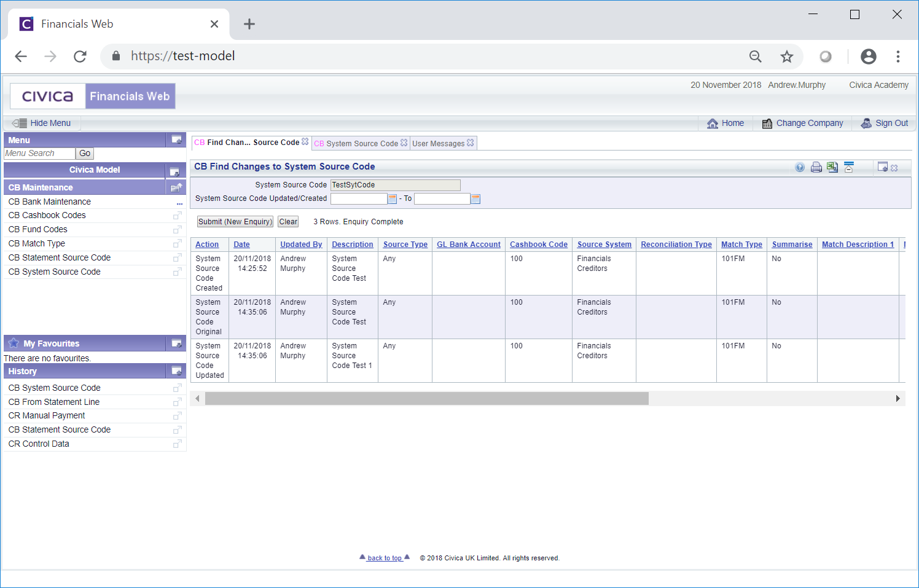Click the Menu panel header icon
Viewport: 919px width, 588px height.
[x=176, y=140]
